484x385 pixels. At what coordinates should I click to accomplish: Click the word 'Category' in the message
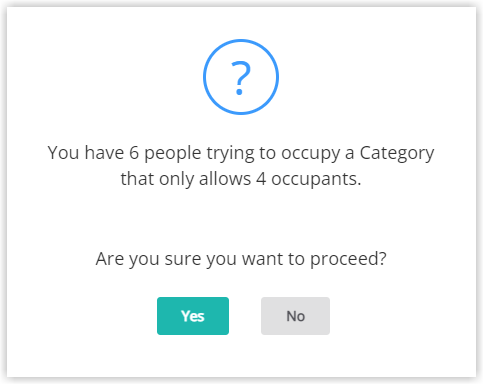397,153
